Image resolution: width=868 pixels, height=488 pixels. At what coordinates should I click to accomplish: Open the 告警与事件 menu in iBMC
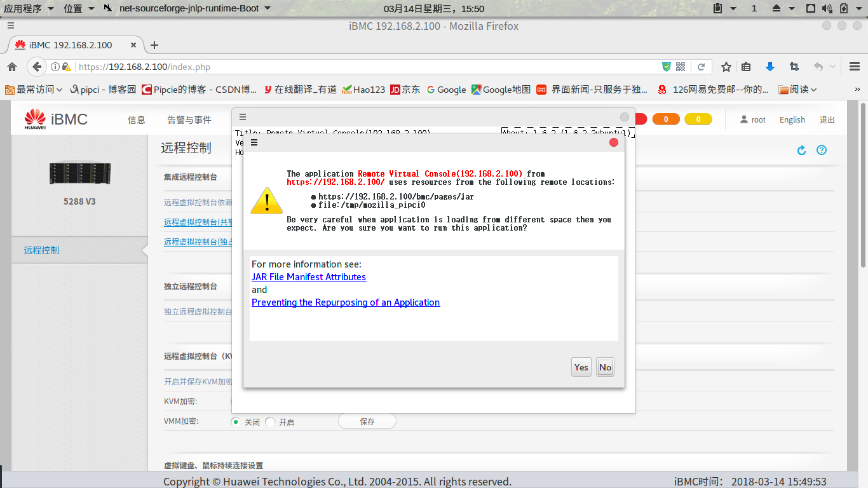point(189,119)
